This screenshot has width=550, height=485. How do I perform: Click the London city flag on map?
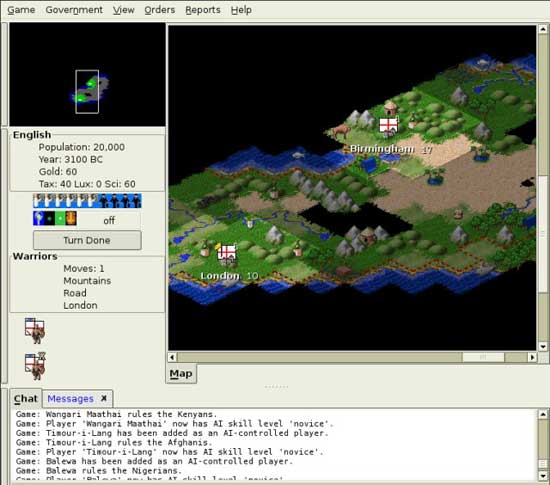pyautogui.click(x=227, y=252)
